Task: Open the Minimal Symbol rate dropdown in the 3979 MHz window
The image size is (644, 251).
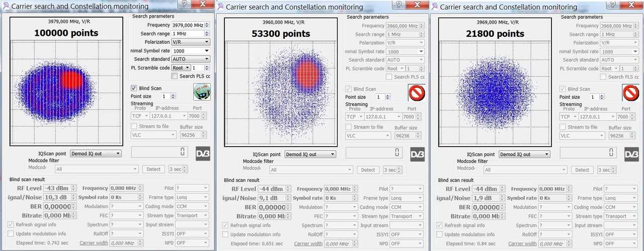Action: pyautogui.click(x=191, y=51)
